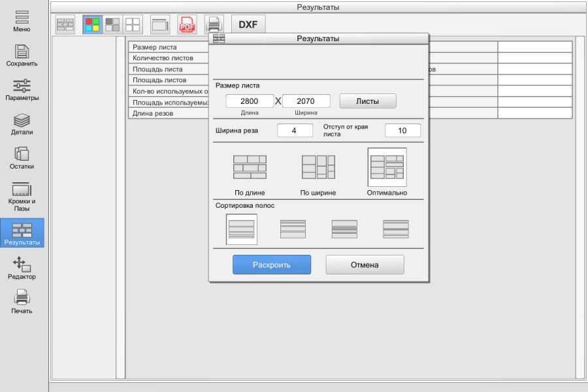Open the Редактор section
The width and height of the screenshot is (588, 392).
tap(22, 269)
